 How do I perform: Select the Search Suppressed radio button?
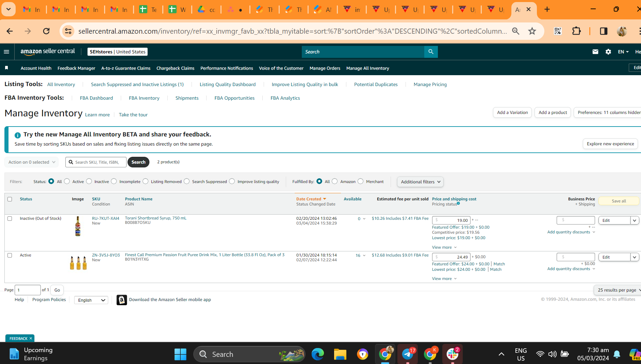[187, 181]
